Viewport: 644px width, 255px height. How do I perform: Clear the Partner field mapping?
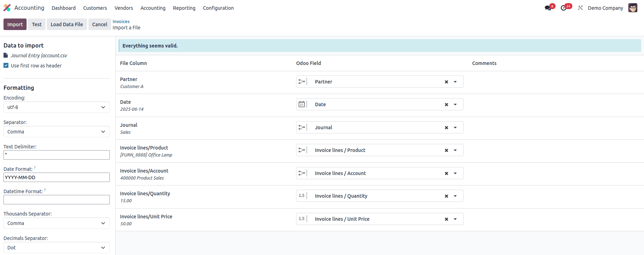446,82
